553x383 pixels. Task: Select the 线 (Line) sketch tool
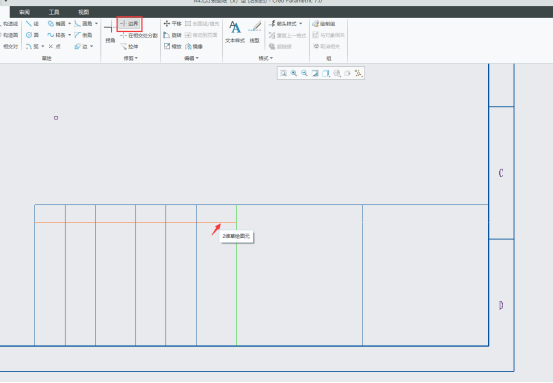pos(32,24)
